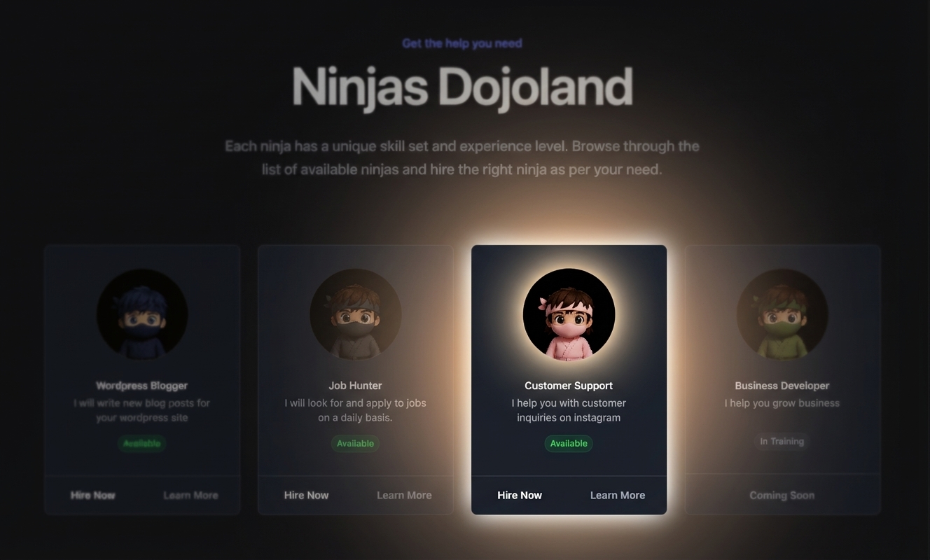Select the Customer Support ninja avatar

569,314
